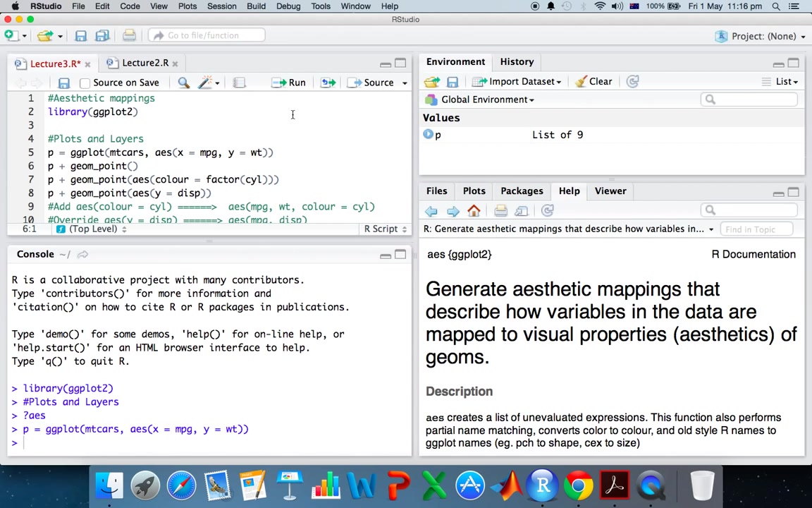The height and width of the screenshot is (508, 812).
Task: Click the Go to file/function field
Action: [207, 35]
